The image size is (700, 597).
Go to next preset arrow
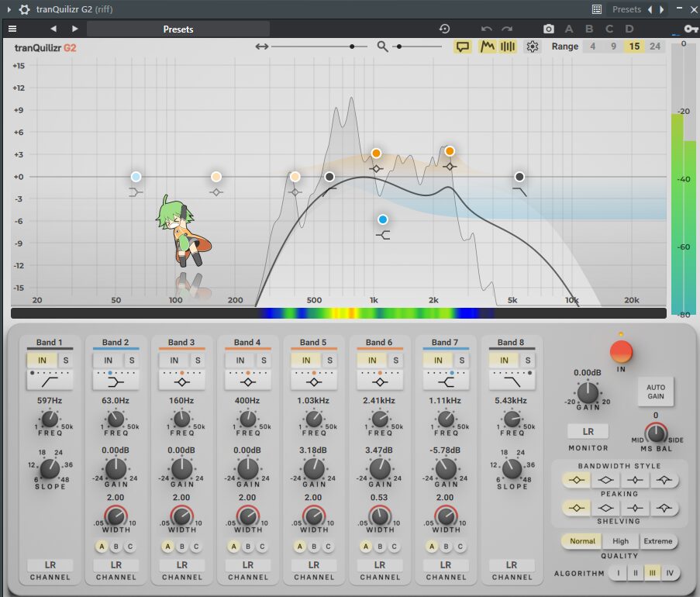click(74, 29)
